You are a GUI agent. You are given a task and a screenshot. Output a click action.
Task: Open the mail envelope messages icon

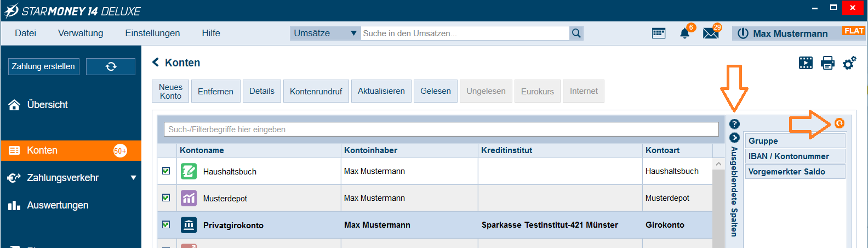pyautogui.click(x=711, y=33)
